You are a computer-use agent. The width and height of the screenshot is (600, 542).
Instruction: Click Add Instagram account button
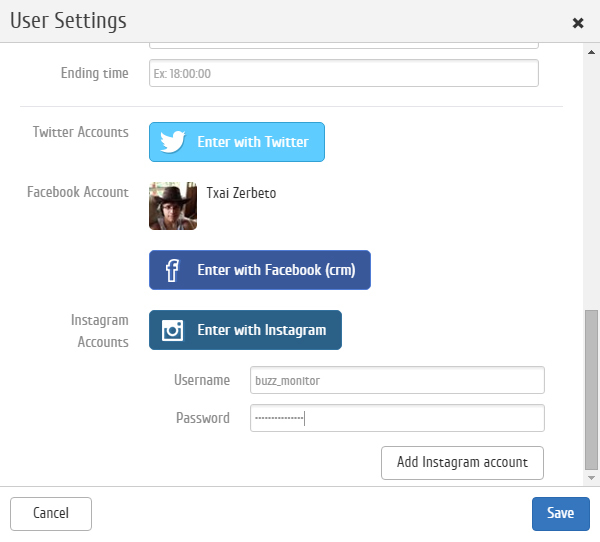(462, 463)
